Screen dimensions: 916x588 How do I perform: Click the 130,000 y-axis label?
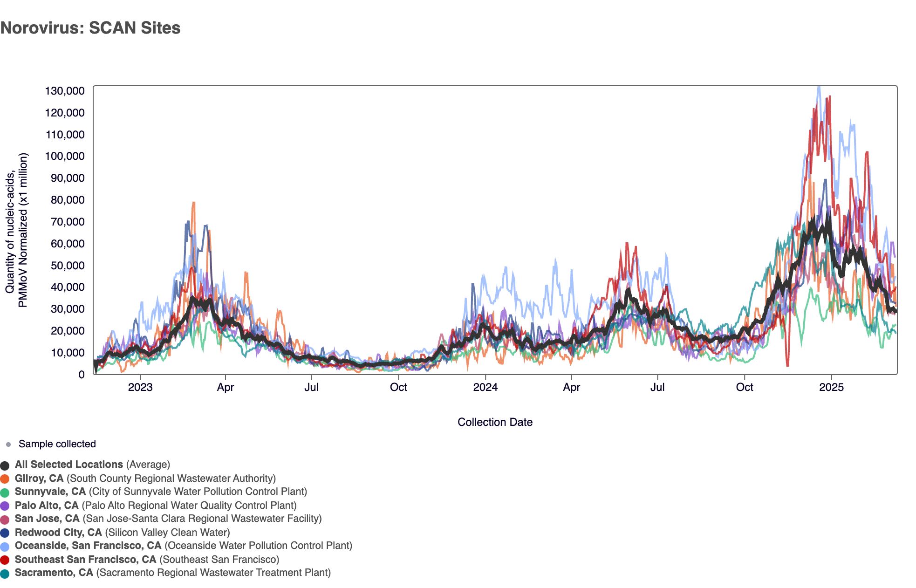pyautogui.click(x=65, y=91)
